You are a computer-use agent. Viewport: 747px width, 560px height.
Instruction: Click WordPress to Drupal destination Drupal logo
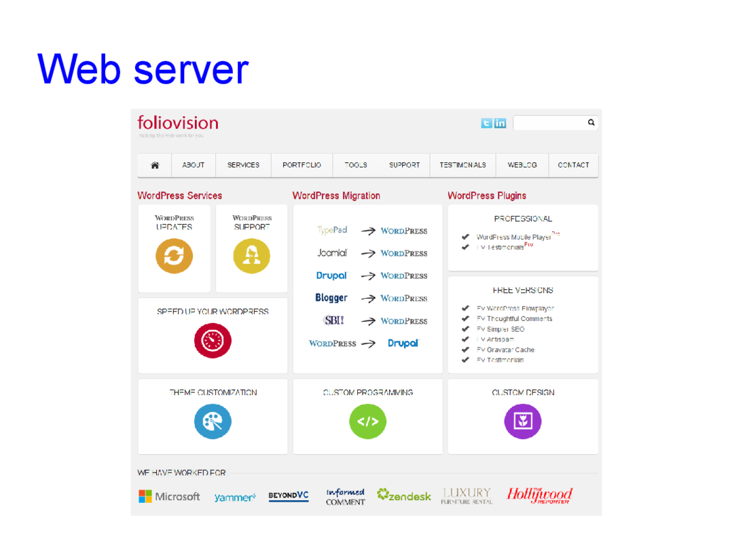coord(403,343)
